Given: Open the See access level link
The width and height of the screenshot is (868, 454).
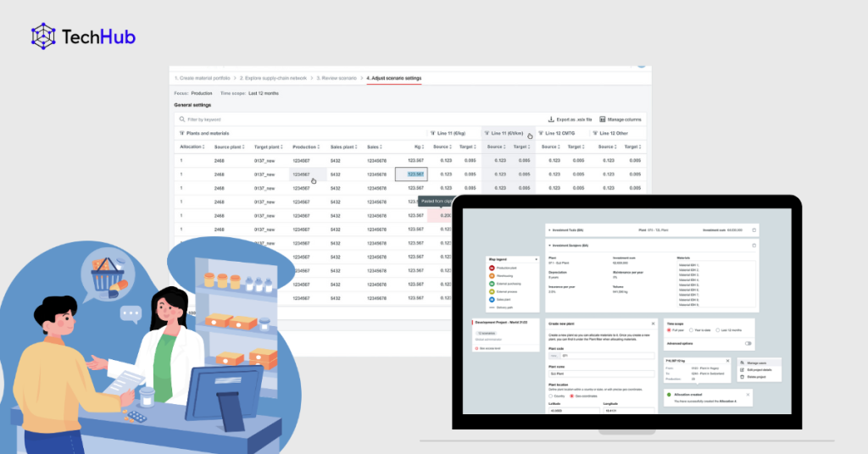Looking at the screenshot, I should point(489,348).
